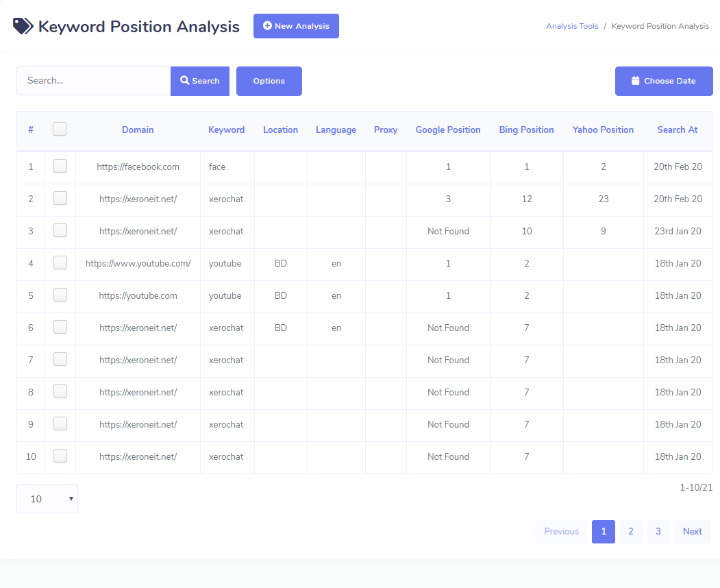Click Next pagination button
The image size is (720, 588).
tap(692, 531)
